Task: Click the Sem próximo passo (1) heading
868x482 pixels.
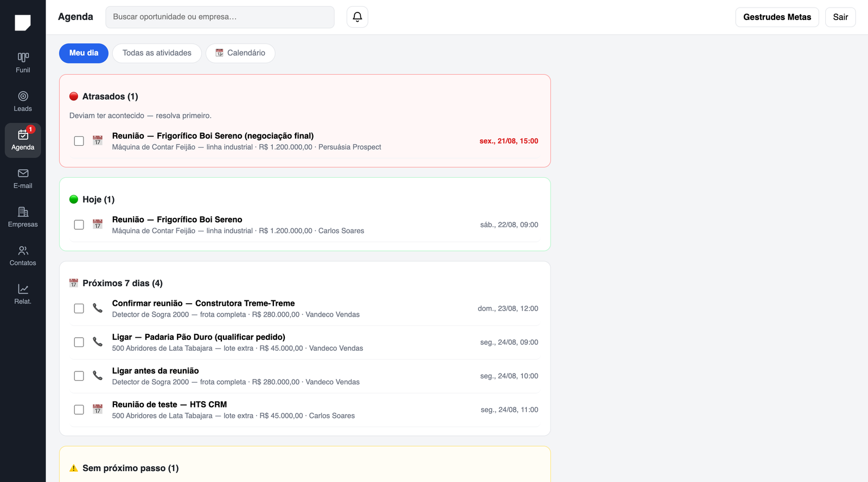Action: click(x=131, y=468)
